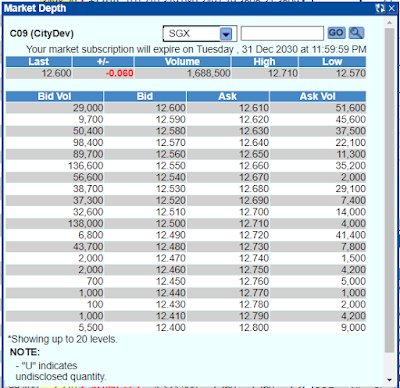Image resolution: width=400 pixels, height=388 pixels.
Task: Click the scrollbar down arrow
Action: 389,380
